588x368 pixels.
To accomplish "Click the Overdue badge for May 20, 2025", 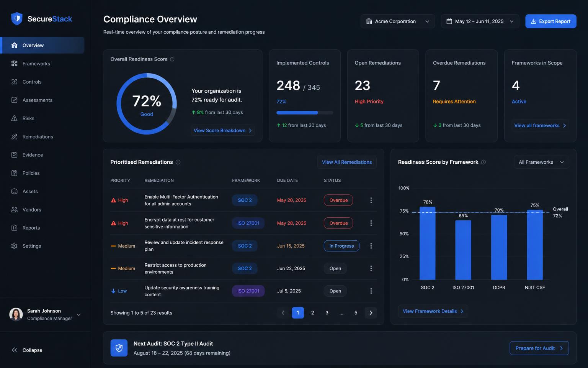I will click(338, 200).
